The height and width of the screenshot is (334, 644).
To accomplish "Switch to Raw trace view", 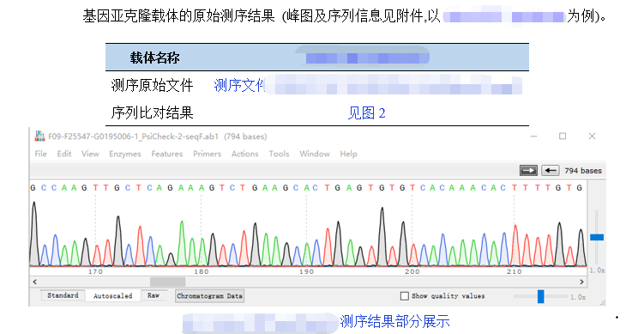I will click(x=153, y=295).
